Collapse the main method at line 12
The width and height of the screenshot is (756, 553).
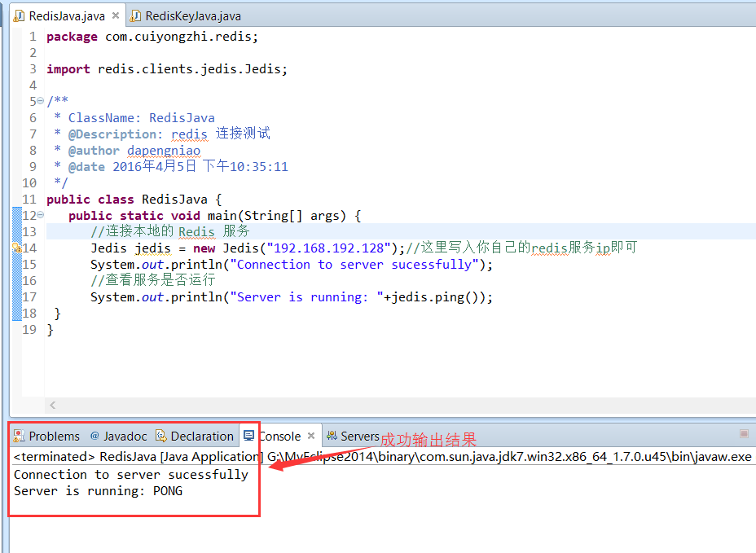(41, 216)
